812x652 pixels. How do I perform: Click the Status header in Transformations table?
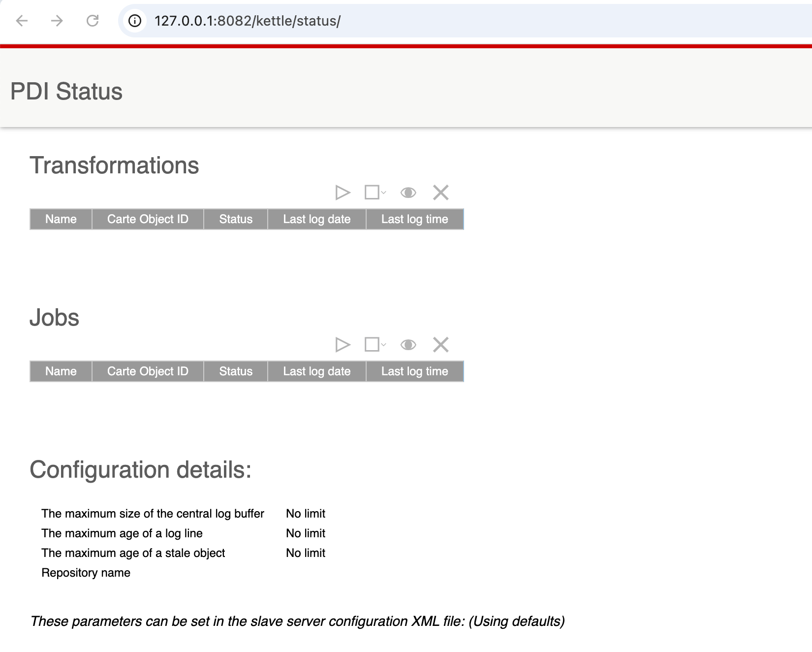tap(236, 219)
